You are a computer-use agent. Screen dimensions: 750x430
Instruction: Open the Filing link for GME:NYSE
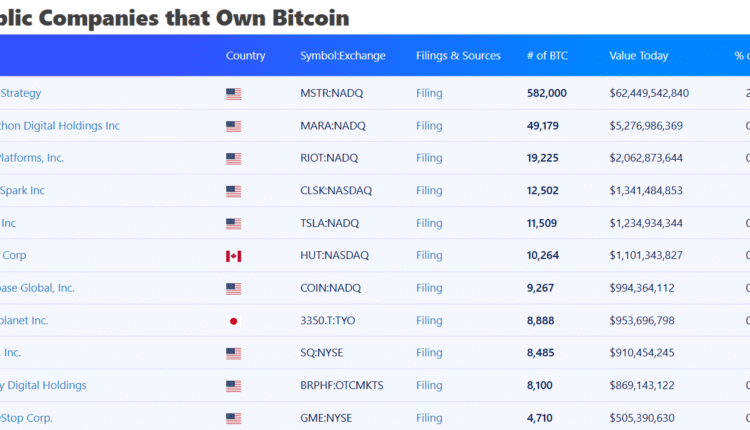point(429,418)
